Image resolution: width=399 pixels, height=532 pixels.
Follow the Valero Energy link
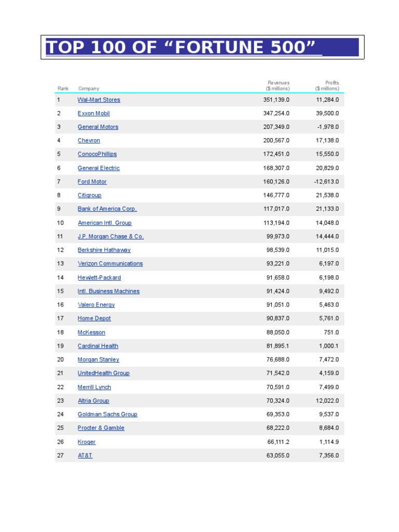pos(96,305)
